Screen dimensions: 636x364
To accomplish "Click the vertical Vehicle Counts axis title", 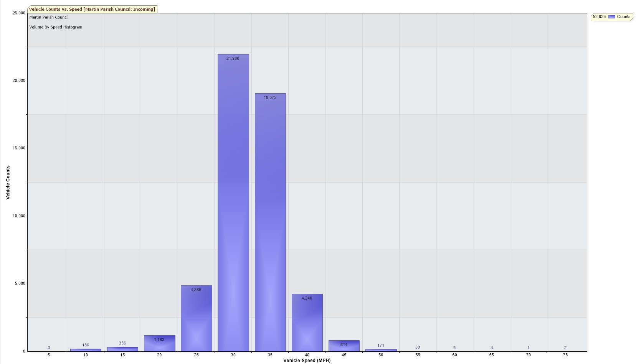I will click(8, 182).
